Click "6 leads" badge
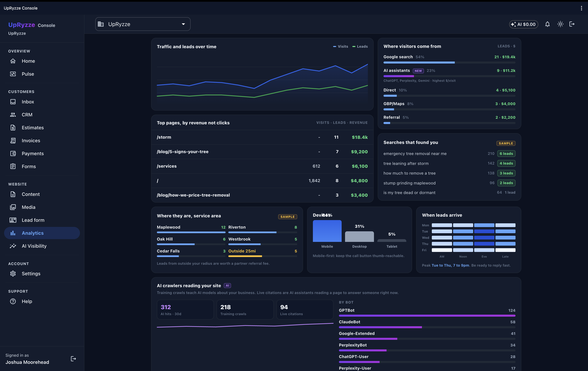The image size is (588, 371). 506,154
